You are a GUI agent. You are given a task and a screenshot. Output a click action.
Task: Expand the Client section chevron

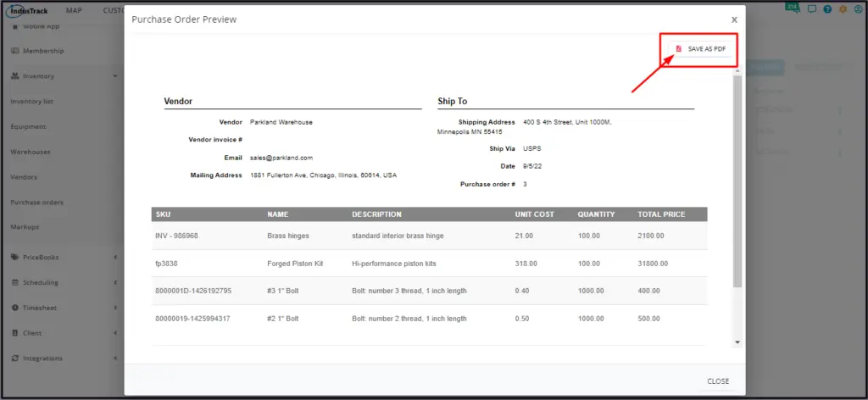tap(115, 333)
